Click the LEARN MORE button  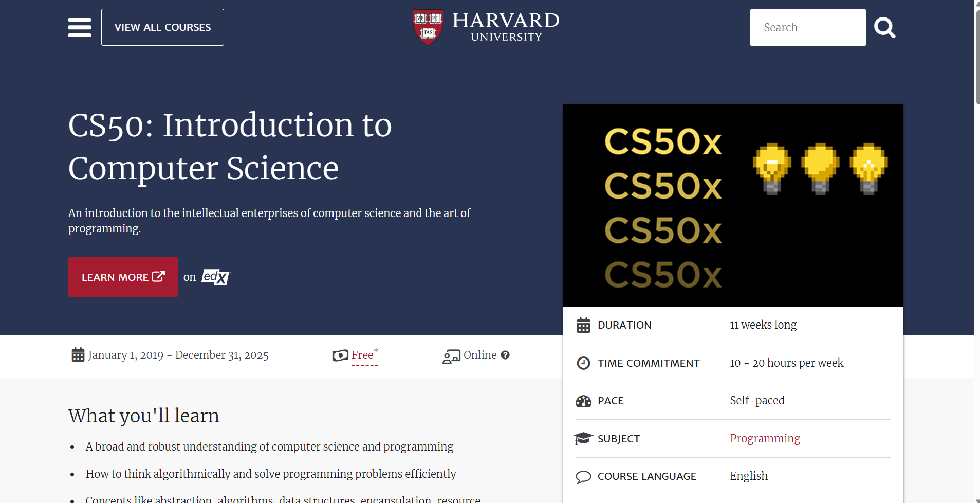click(x=123, y=277)
